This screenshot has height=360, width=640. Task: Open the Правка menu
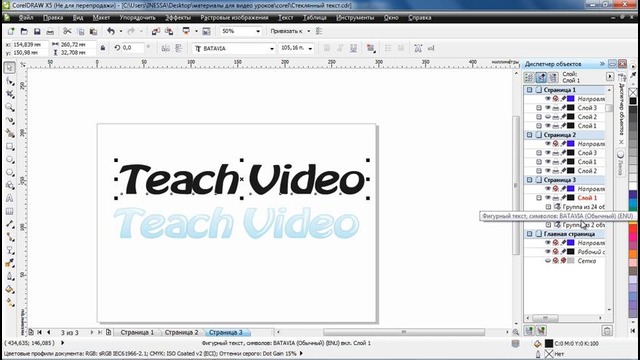tap(53, 18)
